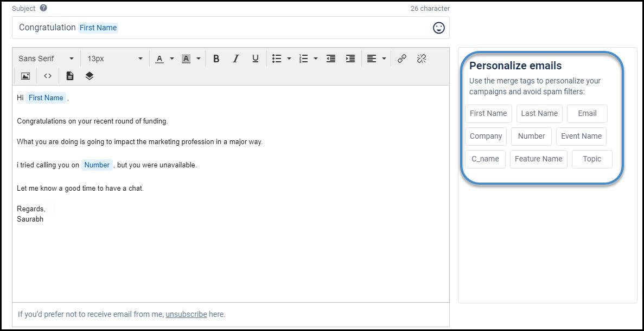This screenshot has height=331, width=644.
Task: Switch to HTML code view
Action: pos(47,76)
